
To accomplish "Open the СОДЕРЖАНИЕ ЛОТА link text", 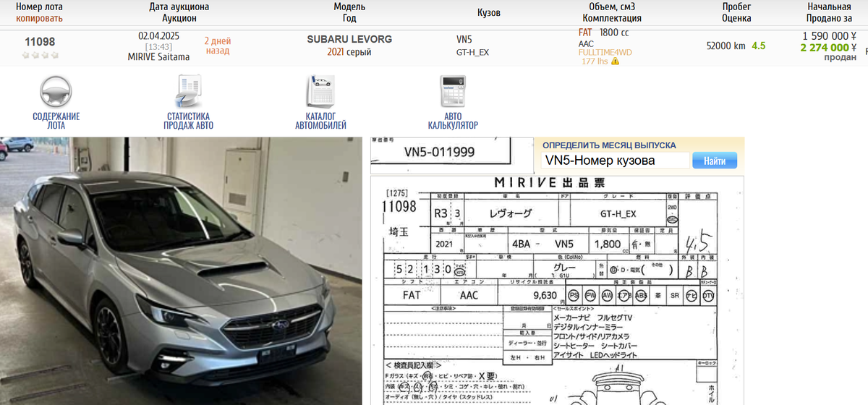I will pos(56,121).
